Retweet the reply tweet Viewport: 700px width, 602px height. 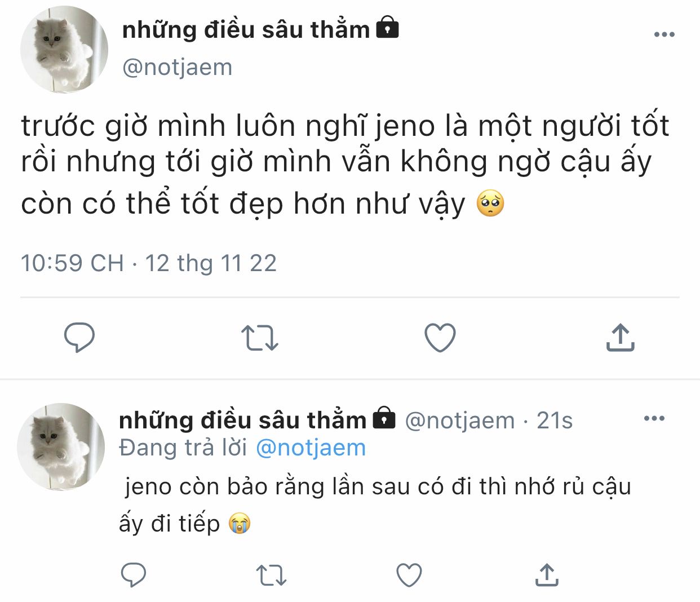coord(271,575)
